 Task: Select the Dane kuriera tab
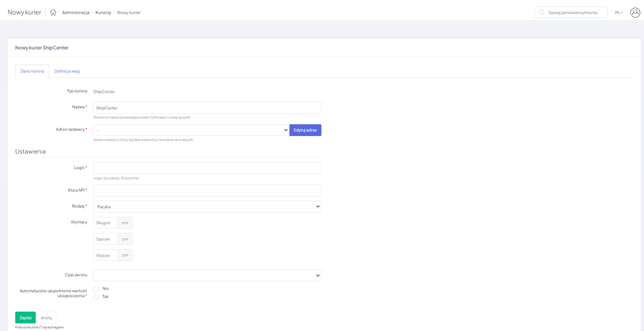tap(32, 71)
